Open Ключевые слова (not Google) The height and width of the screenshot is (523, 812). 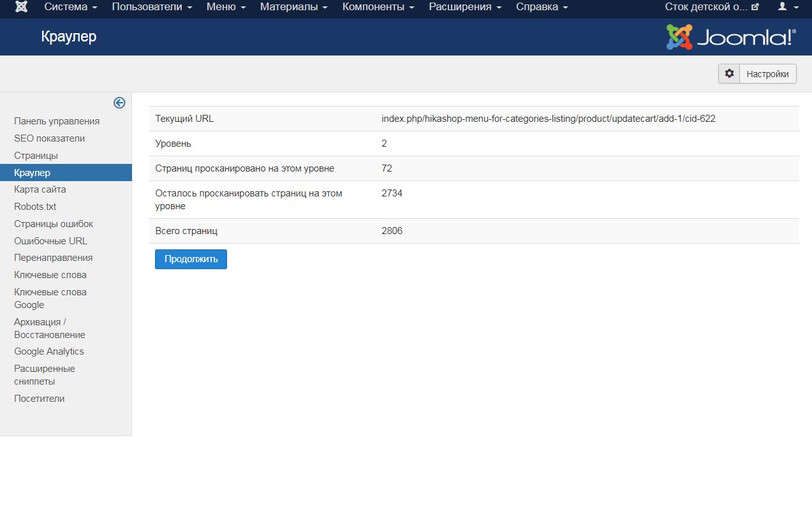click(x=50, y=275)
